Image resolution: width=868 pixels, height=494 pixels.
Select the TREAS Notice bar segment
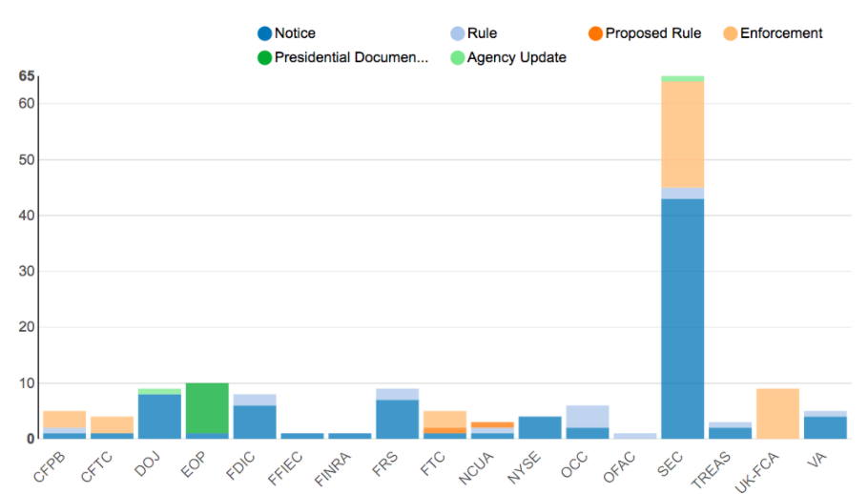[730, 433]
